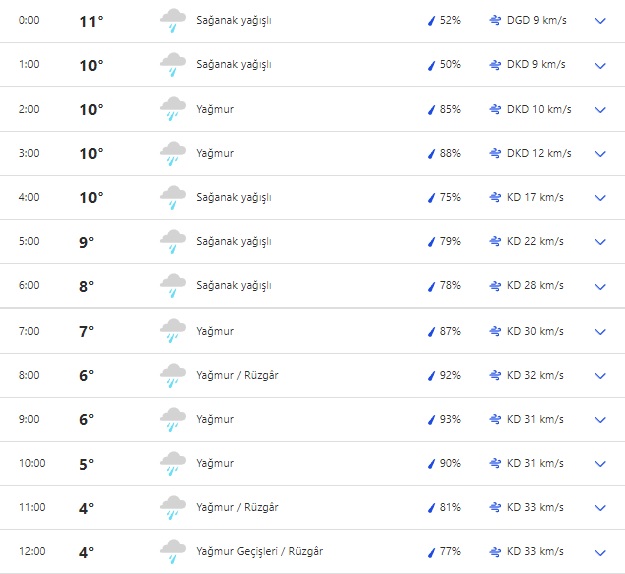Screen dimensions: 625x574
Task: Click the 'Yağmur Geçişleri / Rüzgâr' description
Action: [x=260, y=551]
